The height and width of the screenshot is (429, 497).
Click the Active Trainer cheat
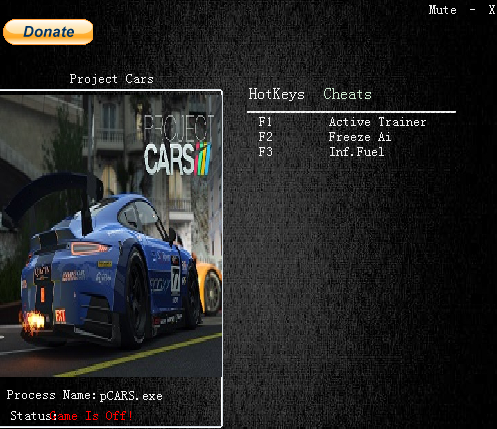[377, 122]
